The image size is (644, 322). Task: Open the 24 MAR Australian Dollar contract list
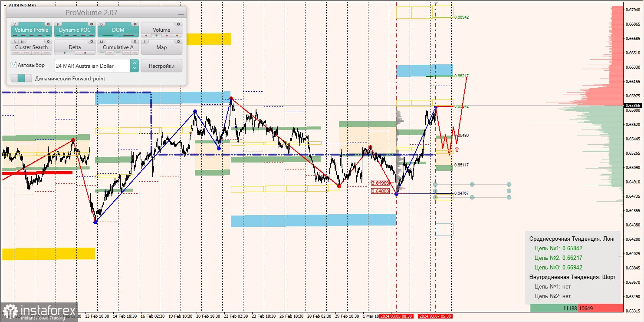[x=92, y=66]
